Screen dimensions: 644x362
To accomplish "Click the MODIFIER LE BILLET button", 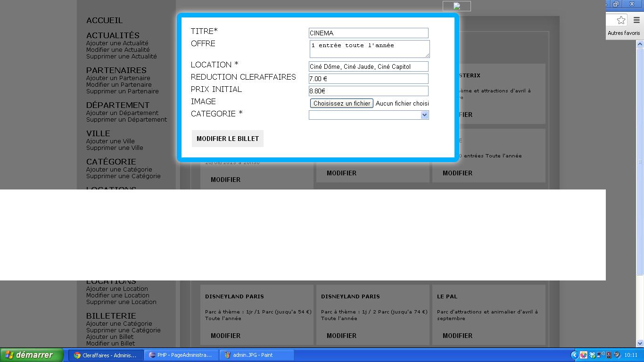I will pos(227,139).
